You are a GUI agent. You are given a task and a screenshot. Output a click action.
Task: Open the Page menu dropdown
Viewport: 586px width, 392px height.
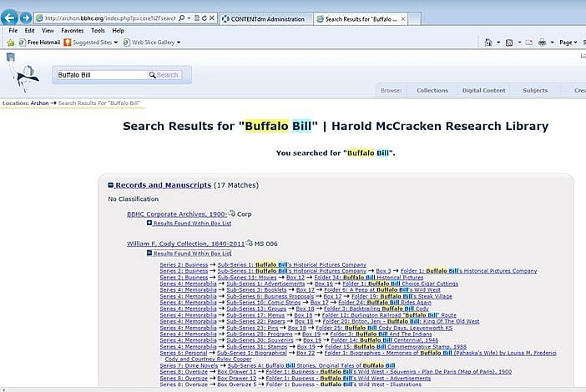click(568, 43)
